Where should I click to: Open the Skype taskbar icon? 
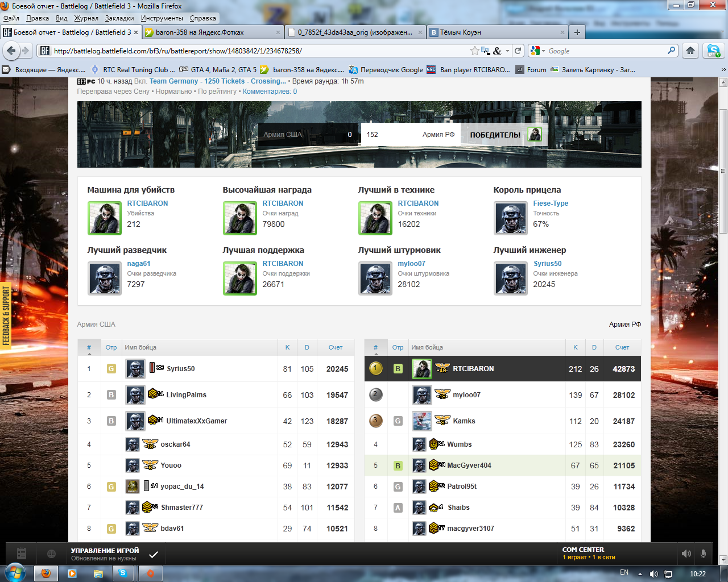(x=123, y=573)
